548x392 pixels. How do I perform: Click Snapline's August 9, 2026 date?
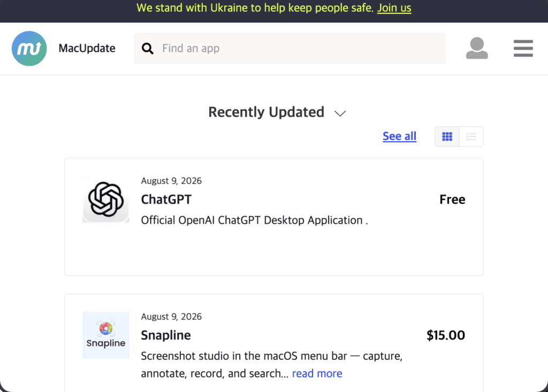171,317
